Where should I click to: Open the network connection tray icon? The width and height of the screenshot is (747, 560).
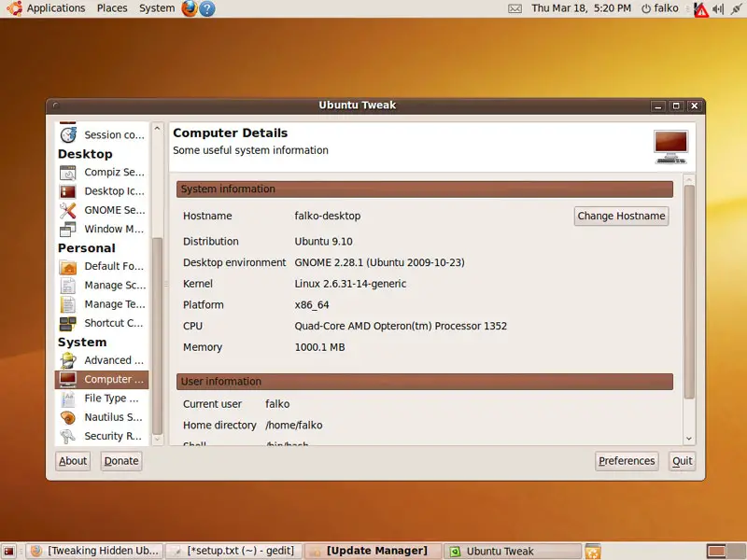click(x=736, y=8)
